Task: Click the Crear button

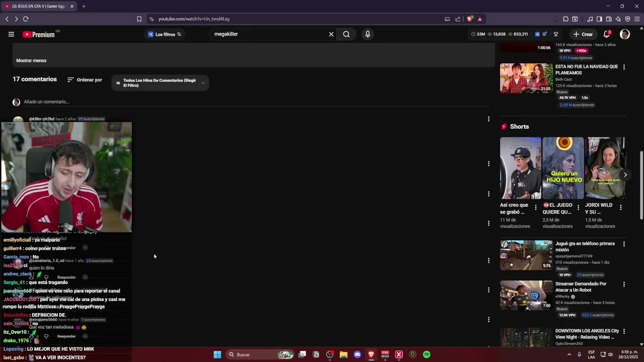Action: pyautogui.click(x=583, y=34)
